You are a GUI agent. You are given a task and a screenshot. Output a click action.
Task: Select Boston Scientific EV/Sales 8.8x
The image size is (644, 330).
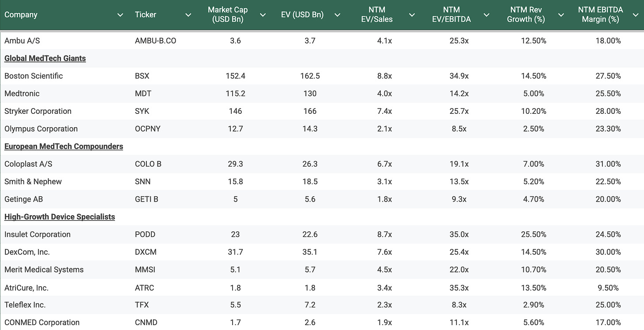[x=384, y=76]
